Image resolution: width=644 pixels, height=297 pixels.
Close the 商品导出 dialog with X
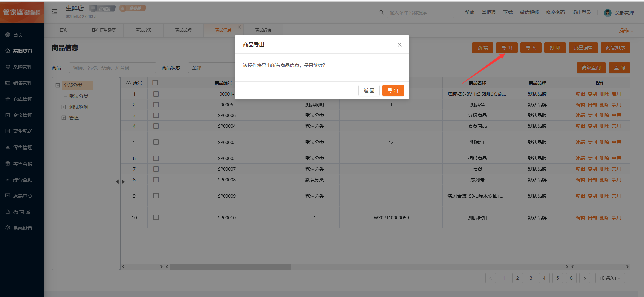[399, 45]
